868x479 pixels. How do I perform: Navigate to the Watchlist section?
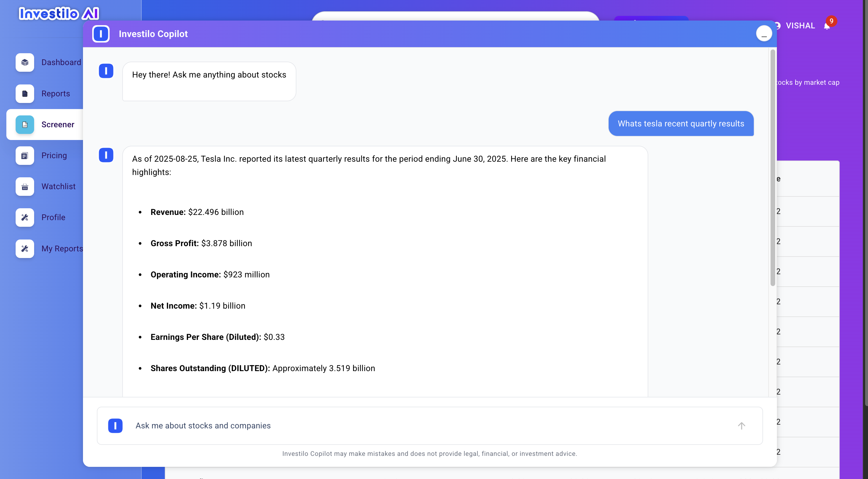[58, 186]
